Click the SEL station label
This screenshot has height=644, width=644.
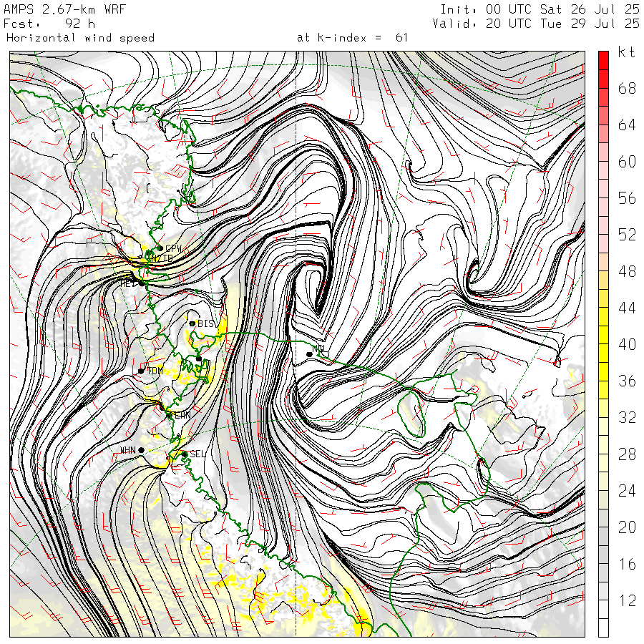[197, 454]
